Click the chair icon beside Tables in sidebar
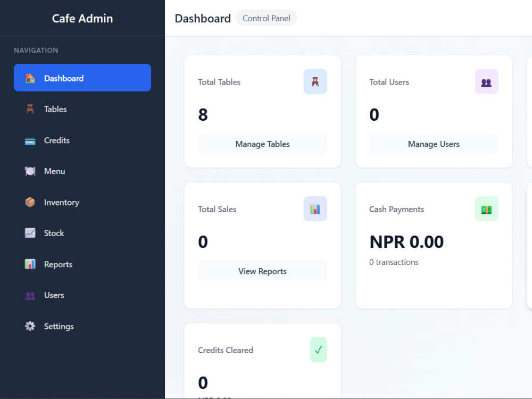Viewport: 532px width, 399px height. 30,109
